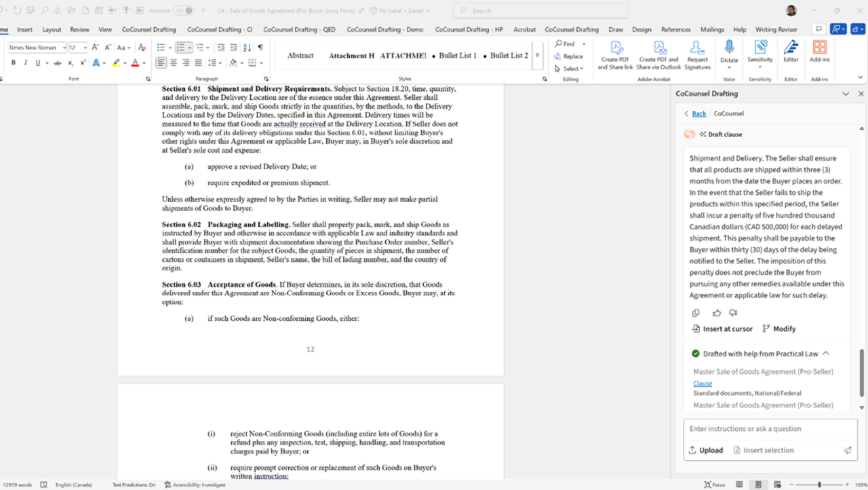Open the Find dropdown arrow
Image resolution: width=868 pixels, height=490 pixels.
[x=584, y=44]
